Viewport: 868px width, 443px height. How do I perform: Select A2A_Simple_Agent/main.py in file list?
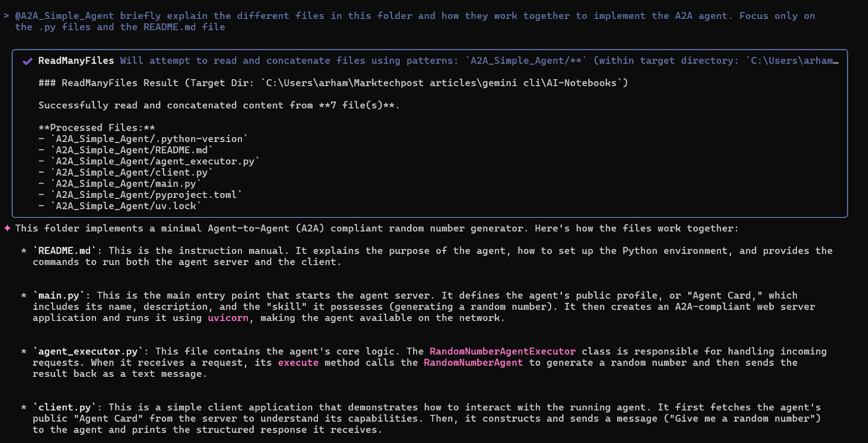pos(126,184)
